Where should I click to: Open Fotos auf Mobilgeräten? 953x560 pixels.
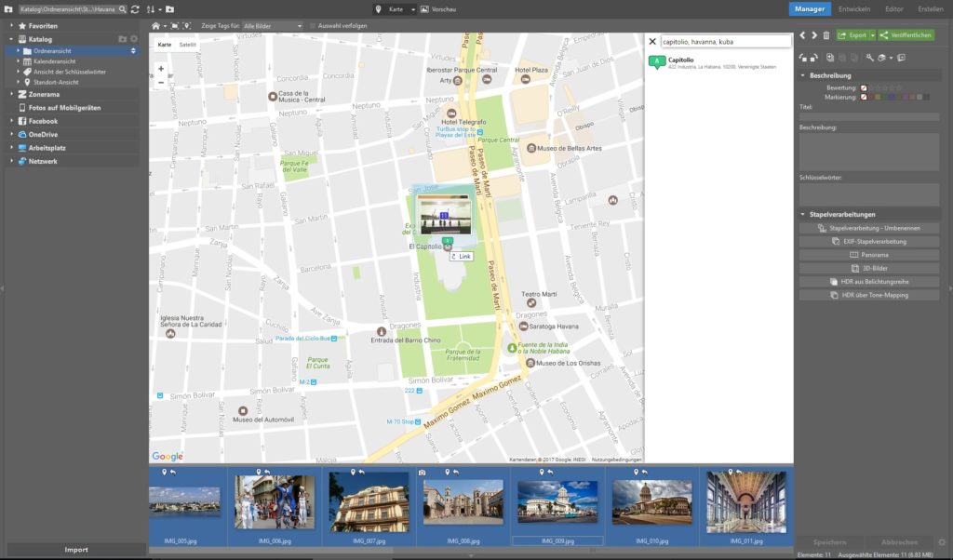pos(64,108)
